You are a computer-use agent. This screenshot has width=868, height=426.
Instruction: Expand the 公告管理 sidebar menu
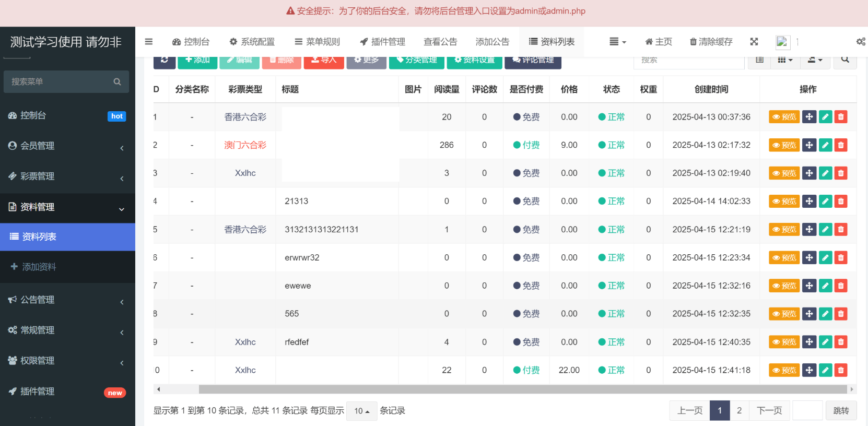coord(67,300)
